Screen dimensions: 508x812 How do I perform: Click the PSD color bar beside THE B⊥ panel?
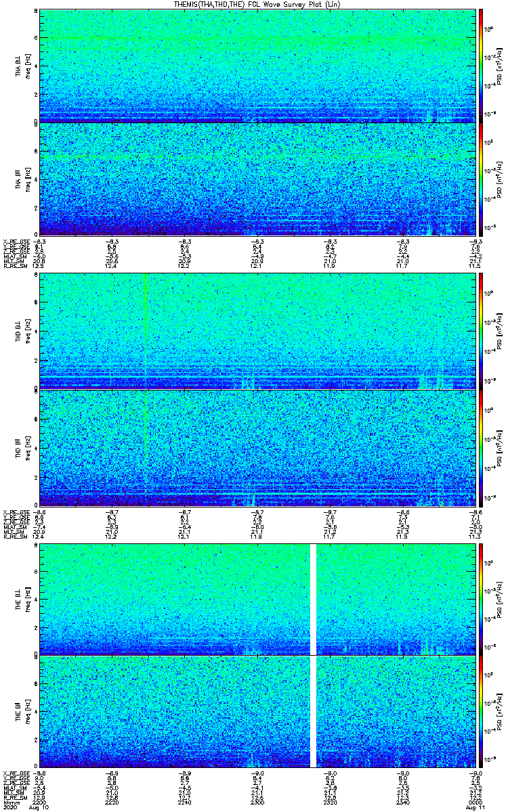[481, 599]
